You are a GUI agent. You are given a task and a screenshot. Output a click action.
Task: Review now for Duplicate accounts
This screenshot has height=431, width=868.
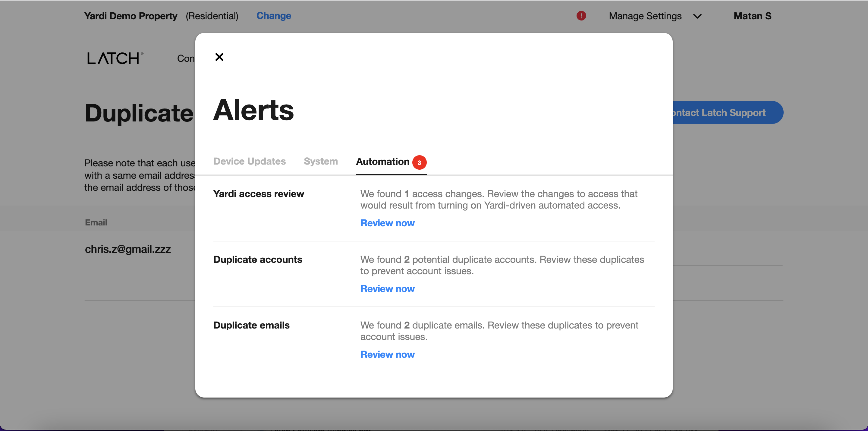[x=387, y=289]
